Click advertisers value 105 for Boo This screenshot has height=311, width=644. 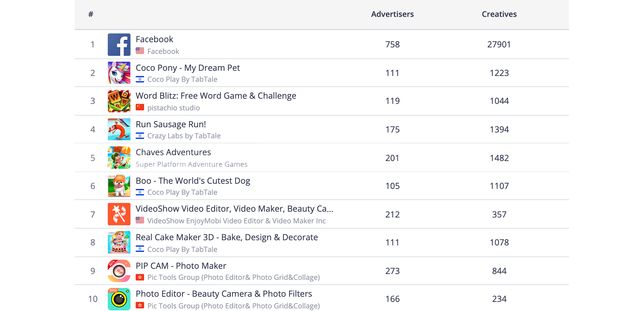point(392,186)
